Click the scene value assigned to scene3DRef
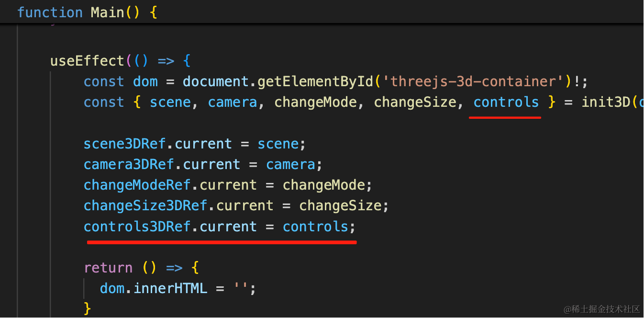644x318 pixels. pyautogui.click(x=278, y=144)
